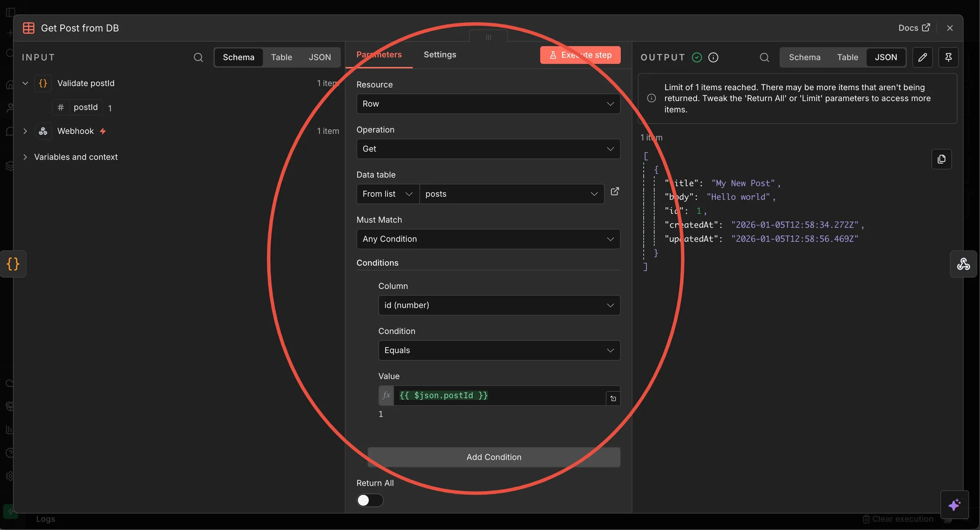Viewport: 980px width, 530px height.
Task: Close the Get Post from DB panel
Action: pos(950,28)
